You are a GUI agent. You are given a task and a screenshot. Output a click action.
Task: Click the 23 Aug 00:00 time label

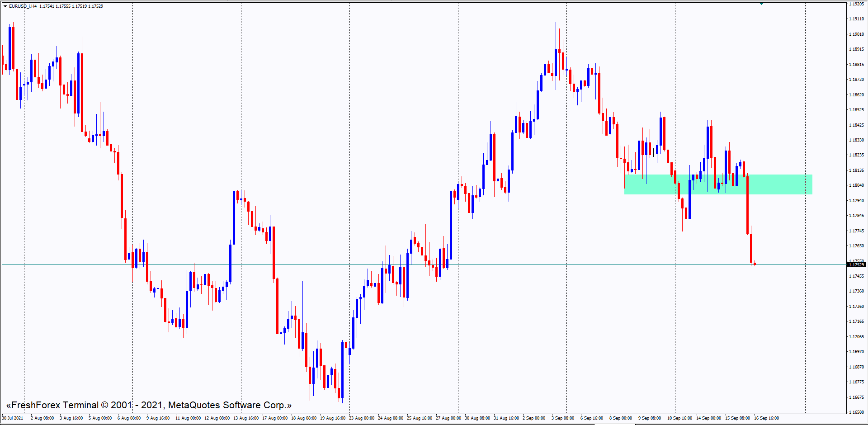(362, 418)
